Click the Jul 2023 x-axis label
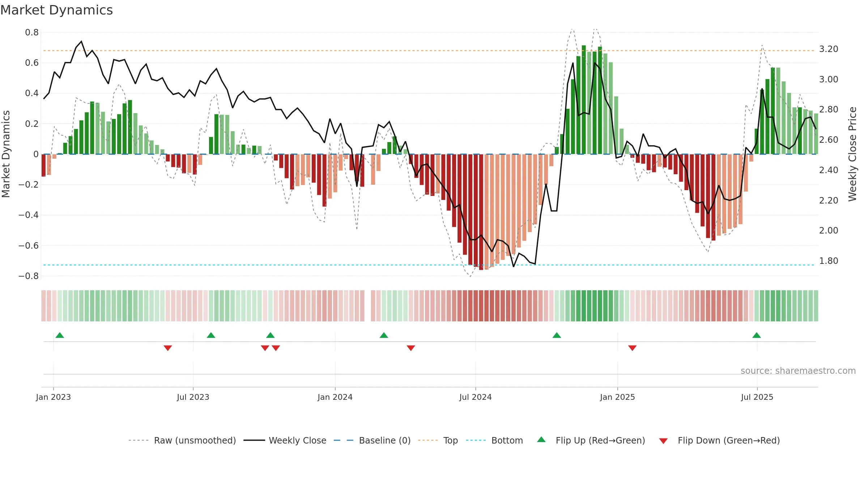The height and width of the screenshot is (488, 868). [x=193, y=397]
